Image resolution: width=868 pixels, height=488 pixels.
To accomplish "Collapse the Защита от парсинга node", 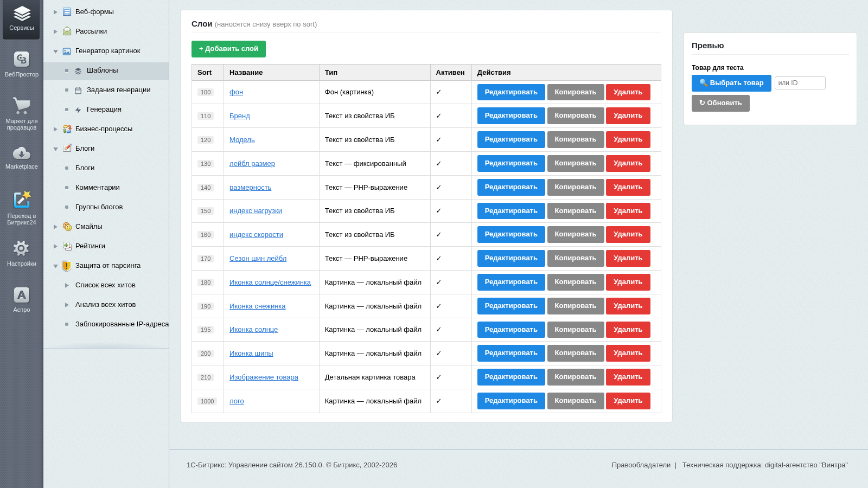I will pyautogui.click(x=55, y=266).
